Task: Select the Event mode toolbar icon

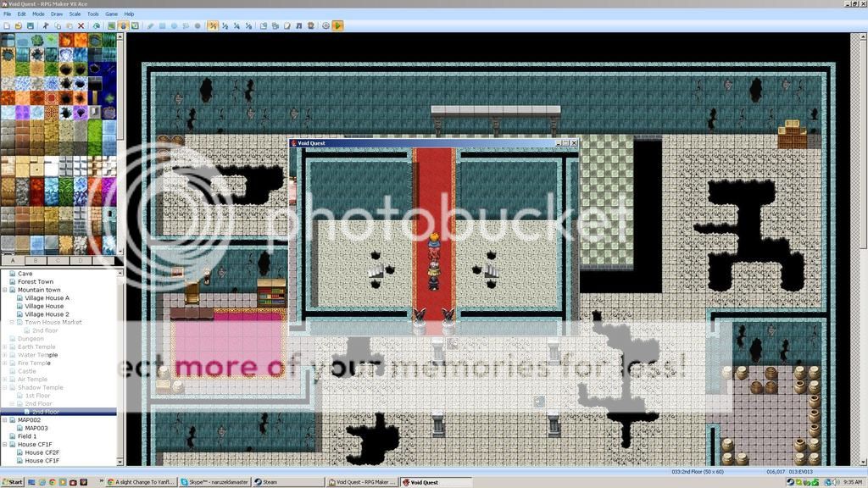Action: (124, 25)
